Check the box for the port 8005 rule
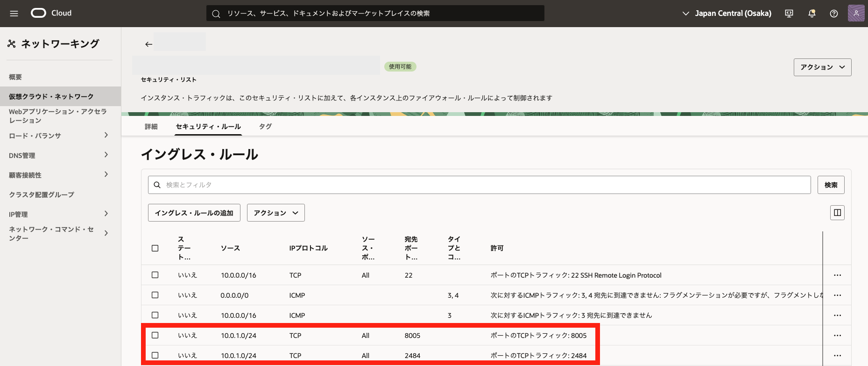The width and height of the screenshot is (868, 366). (x=155, y=335)
